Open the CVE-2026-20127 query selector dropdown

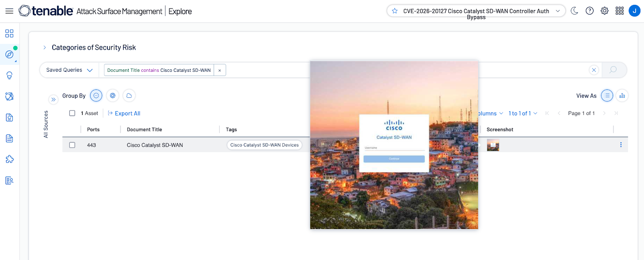point(476,11)
